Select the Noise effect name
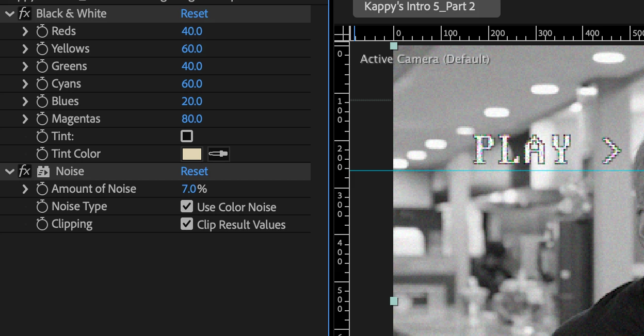This screenshot has width=644, height=336. (70, 172)
